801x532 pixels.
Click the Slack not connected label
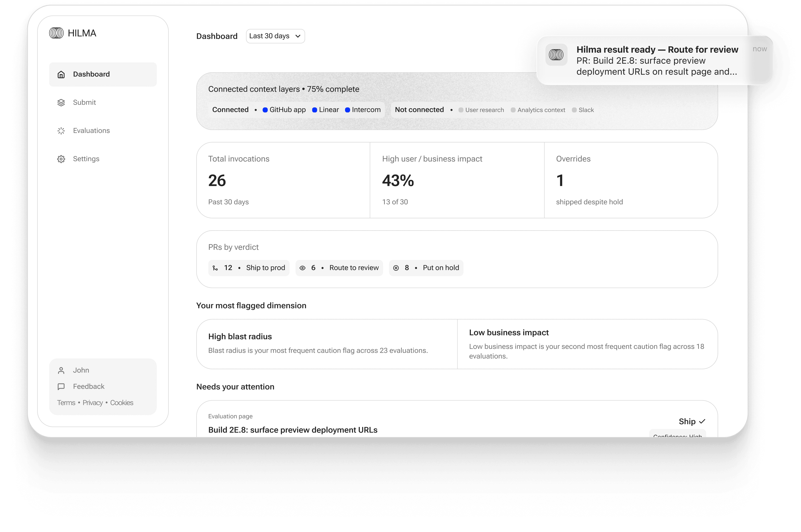(586, 110)
